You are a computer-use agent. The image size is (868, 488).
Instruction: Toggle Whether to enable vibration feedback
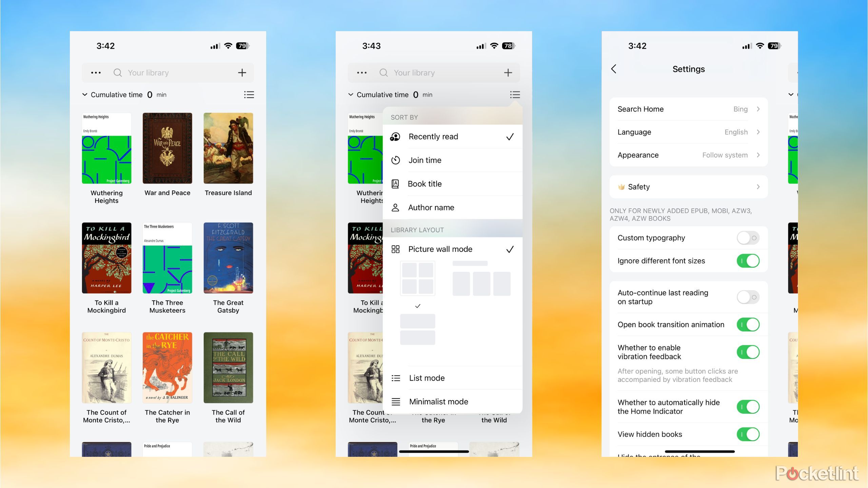pos(748,352)
